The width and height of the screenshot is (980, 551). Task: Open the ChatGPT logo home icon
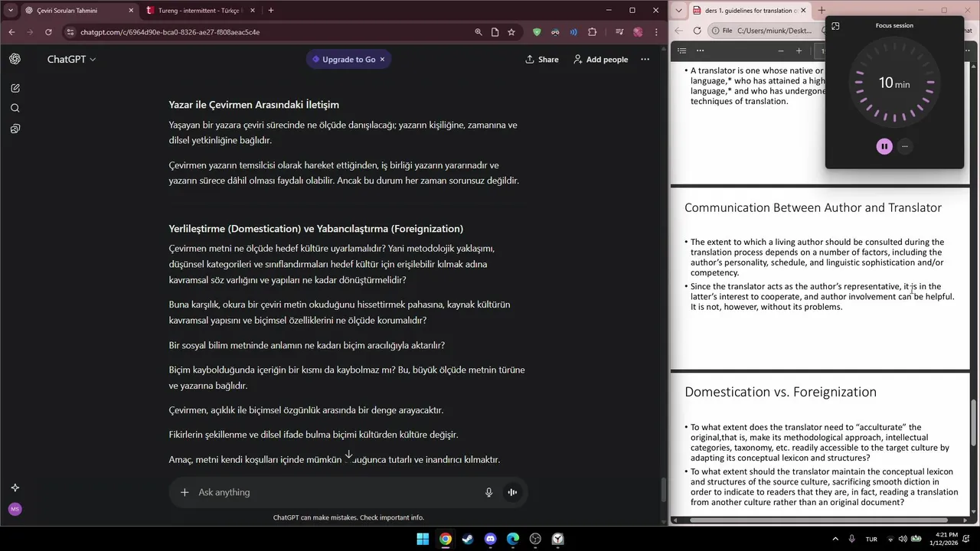[15, 59]
